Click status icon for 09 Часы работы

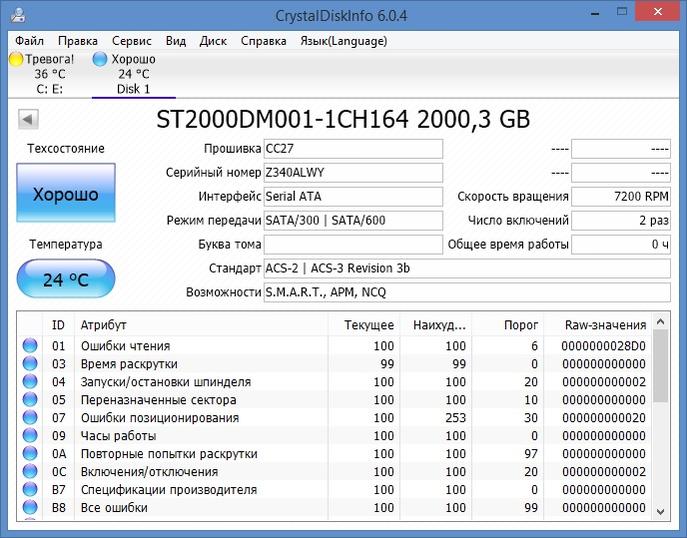click(x=30, y=435)
